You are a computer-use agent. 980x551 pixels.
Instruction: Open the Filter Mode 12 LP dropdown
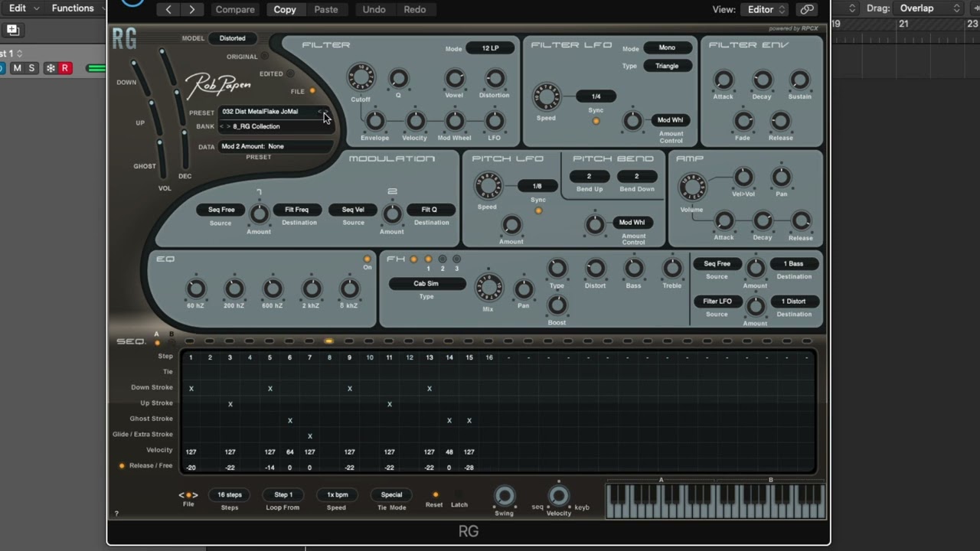point(491,48)
